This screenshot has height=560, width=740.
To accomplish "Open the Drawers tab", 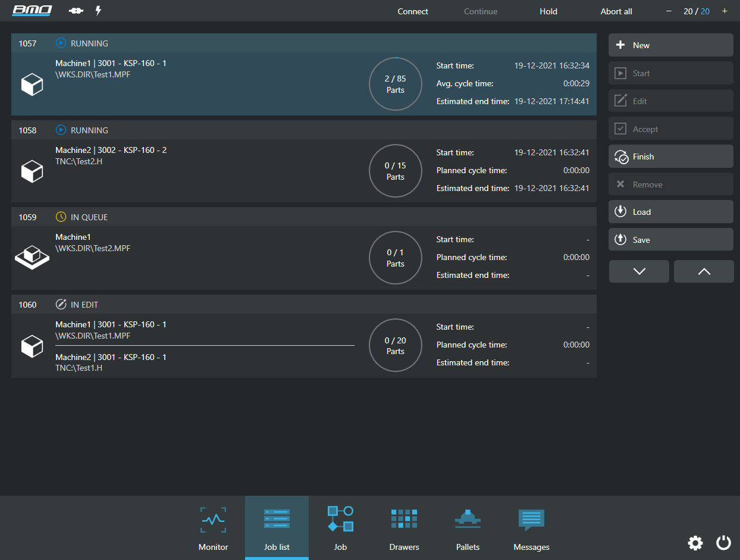I will 404,528.
